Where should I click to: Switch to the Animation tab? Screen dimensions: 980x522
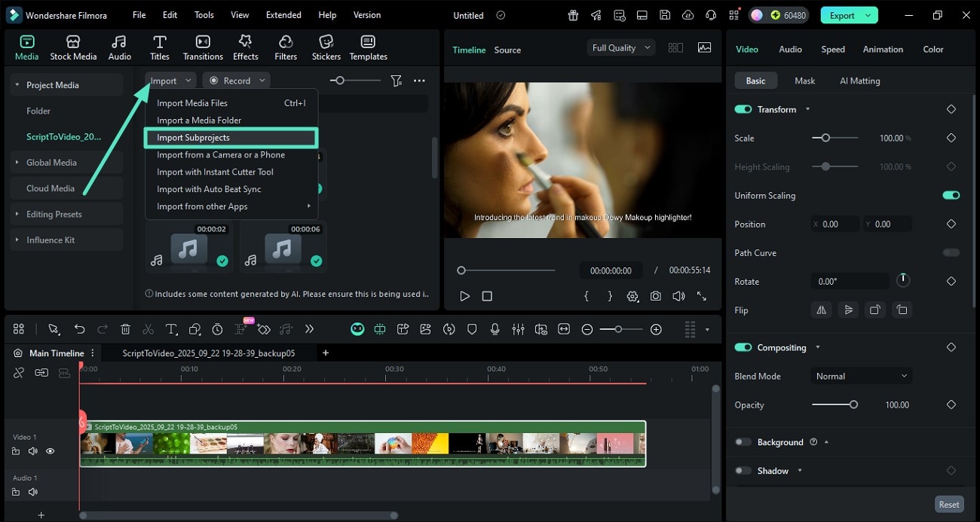883,49
